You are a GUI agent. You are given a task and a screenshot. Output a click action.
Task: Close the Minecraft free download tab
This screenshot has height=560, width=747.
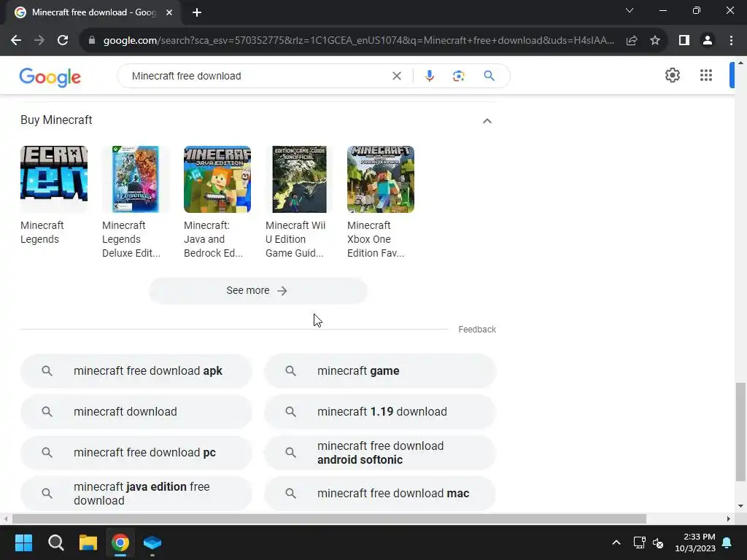(x=169, y=12)
